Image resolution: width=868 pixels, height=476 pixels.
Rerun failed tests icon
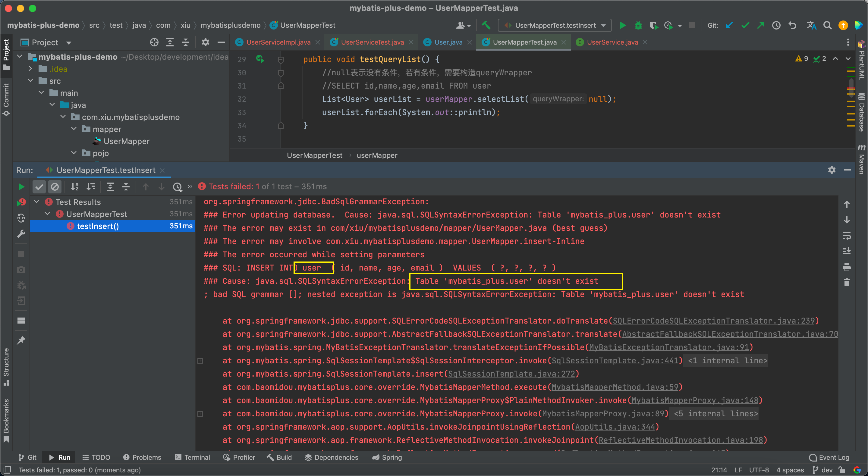pos(21,202)
